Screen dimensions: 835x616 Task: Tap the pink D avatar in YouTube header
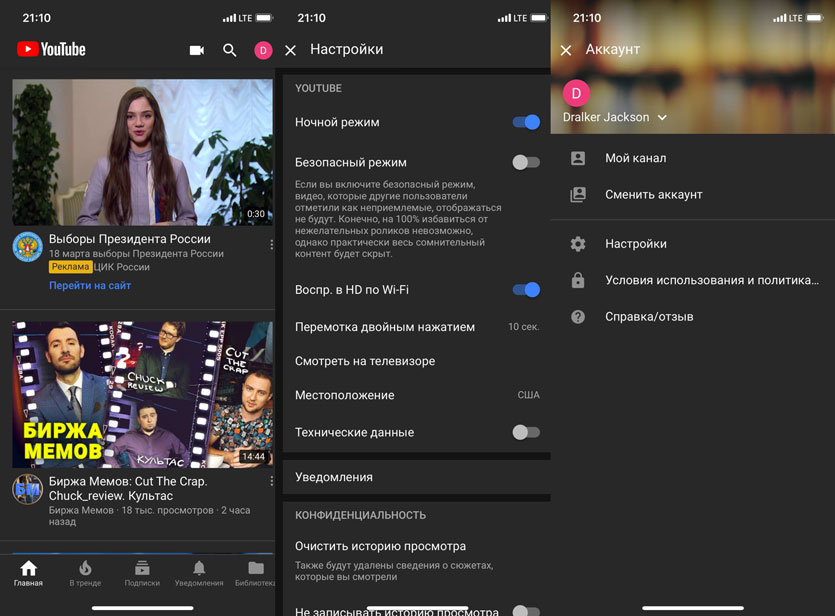coord(263,51)
